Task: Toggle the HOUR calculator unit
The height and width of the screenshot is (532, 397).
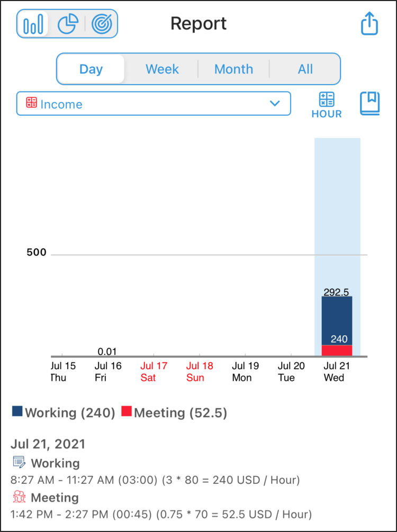Action: [327, 105]
